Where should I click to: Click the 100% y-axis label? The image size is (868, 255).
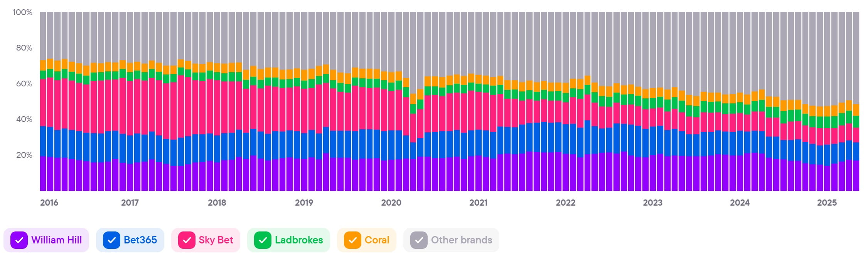22,12
